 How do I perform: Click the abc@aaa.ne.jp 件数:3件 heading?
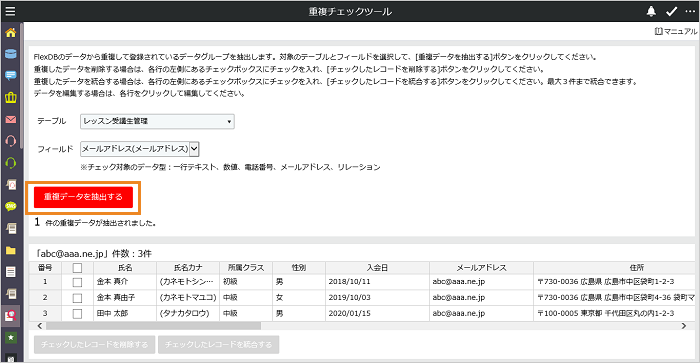point(94,254)
